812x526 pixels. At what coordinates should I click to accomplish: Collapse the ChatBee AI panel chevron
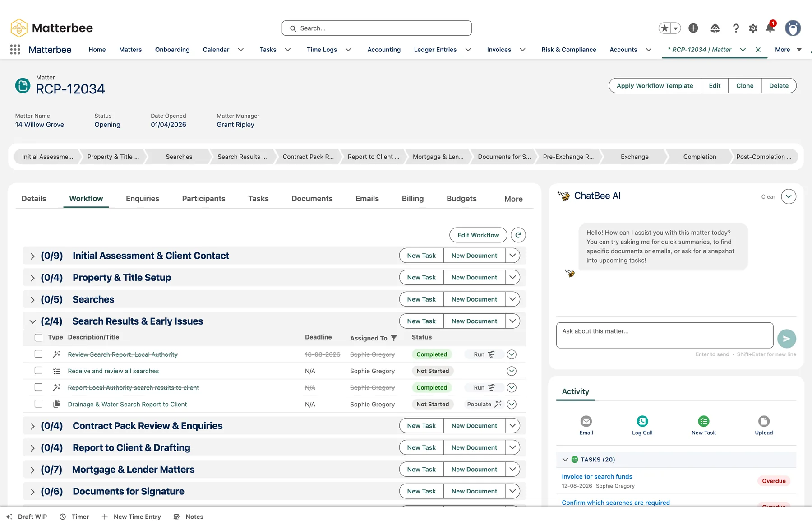click(x=789, y=196)
